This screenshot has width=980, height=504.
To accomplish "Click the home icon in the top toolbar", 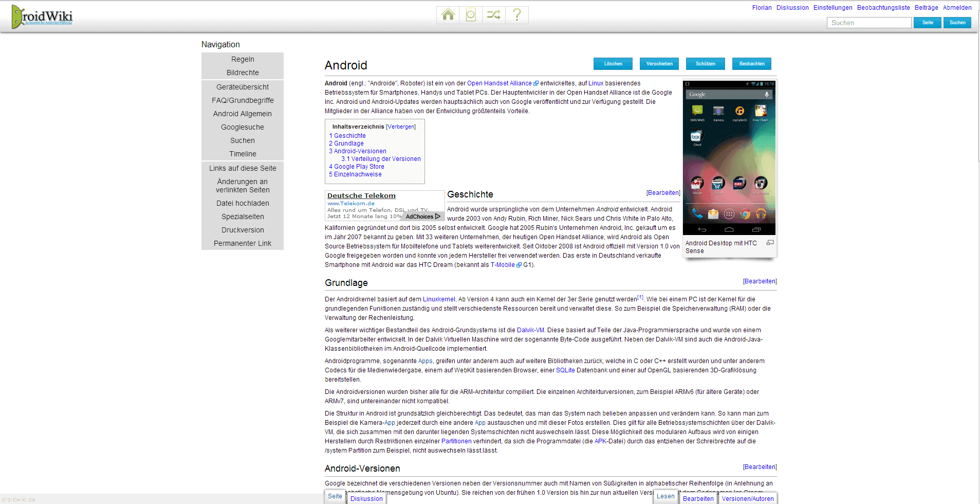I will click(448, 15).
